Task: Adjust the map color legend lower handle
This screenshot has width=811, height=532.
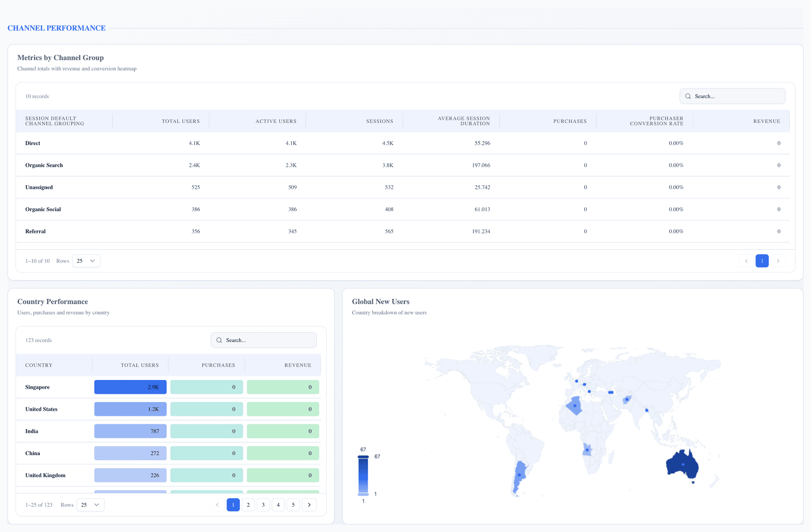Action: click(363, 494)
